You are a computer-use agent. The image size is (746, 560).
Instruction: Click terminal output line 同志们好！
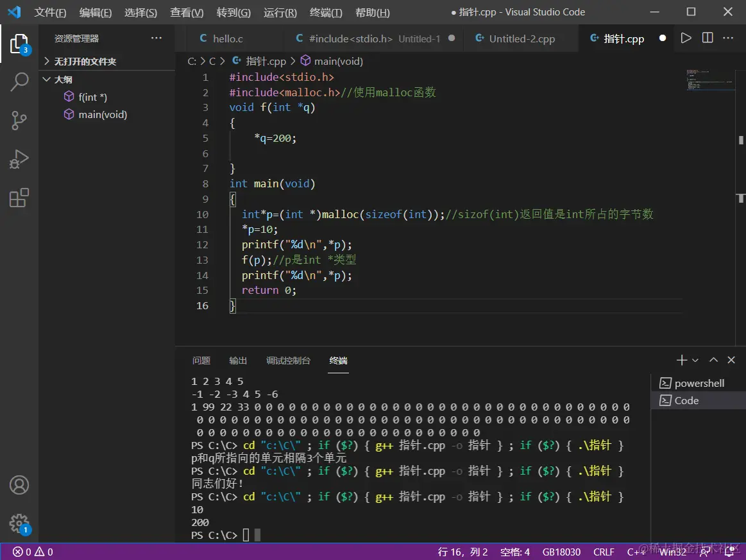(x=217, y=484)
